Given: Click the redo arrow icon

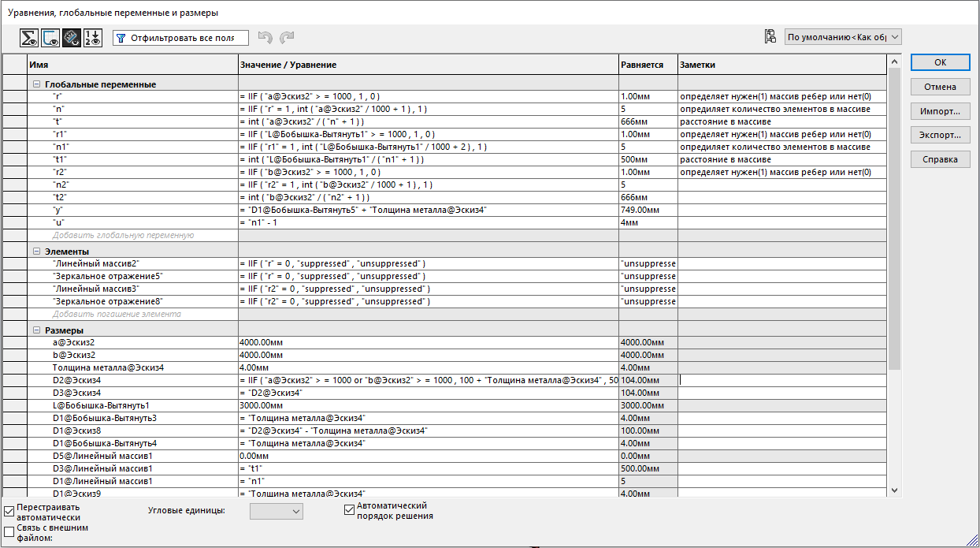Looking at the screenshot, I should pyautogui.click(x=287, y=37).
